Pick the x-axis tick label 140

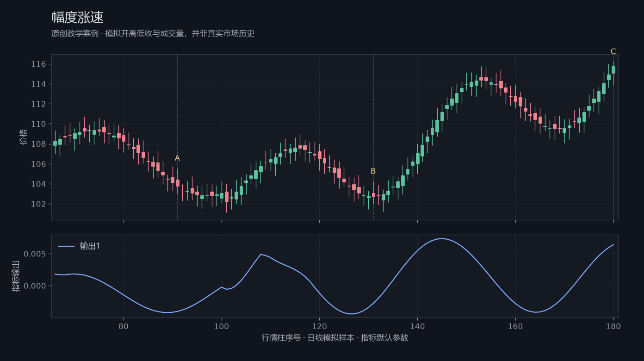(417, 326)
